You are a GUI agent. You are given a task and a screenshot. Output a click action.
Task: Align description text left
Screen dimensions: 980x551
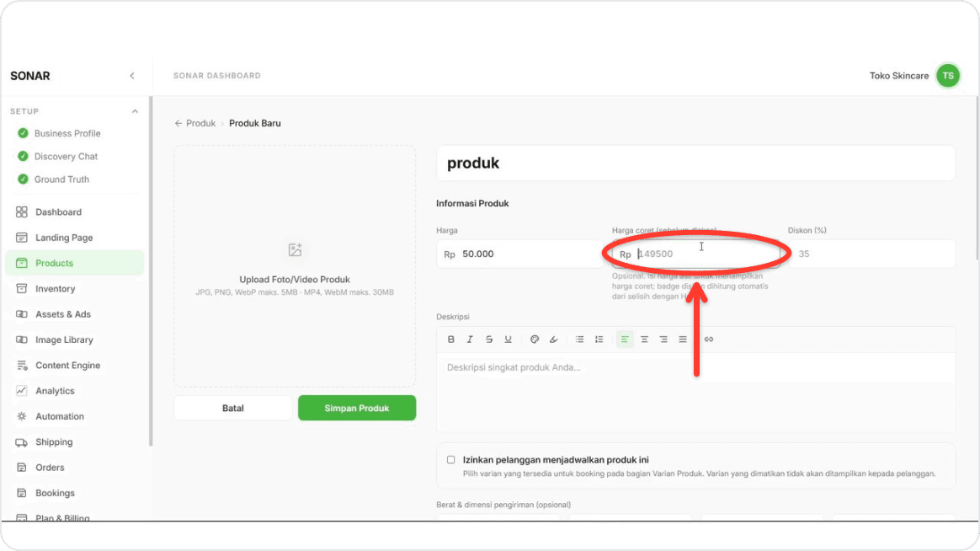625,340
